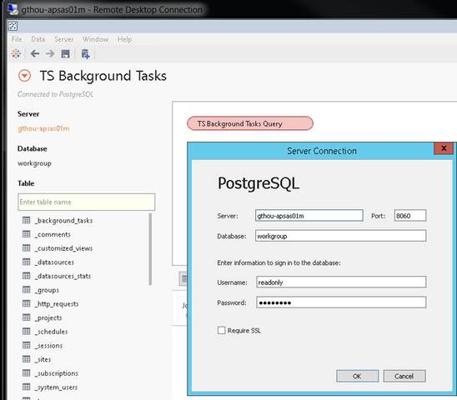
Task: Click the Username field showing readonly
Action: (341, 282)
